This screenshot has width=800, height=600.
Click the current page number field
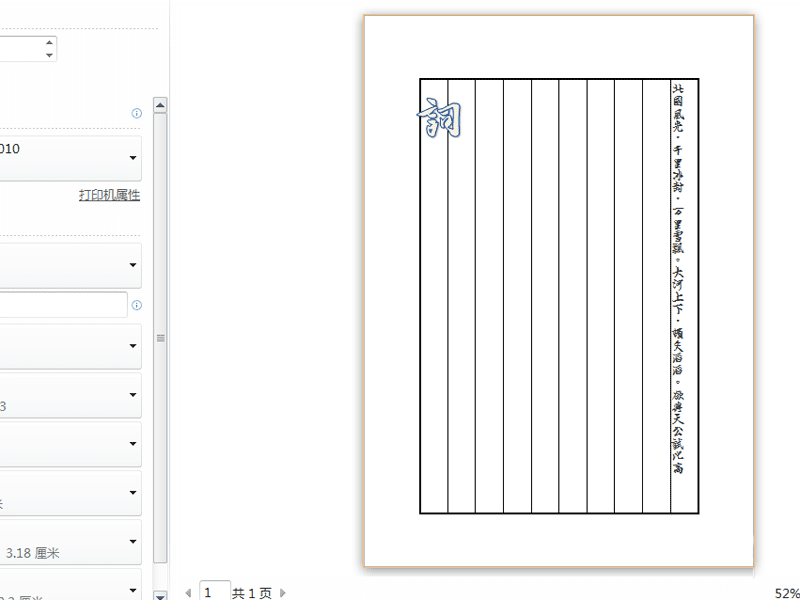coord(214,592)
